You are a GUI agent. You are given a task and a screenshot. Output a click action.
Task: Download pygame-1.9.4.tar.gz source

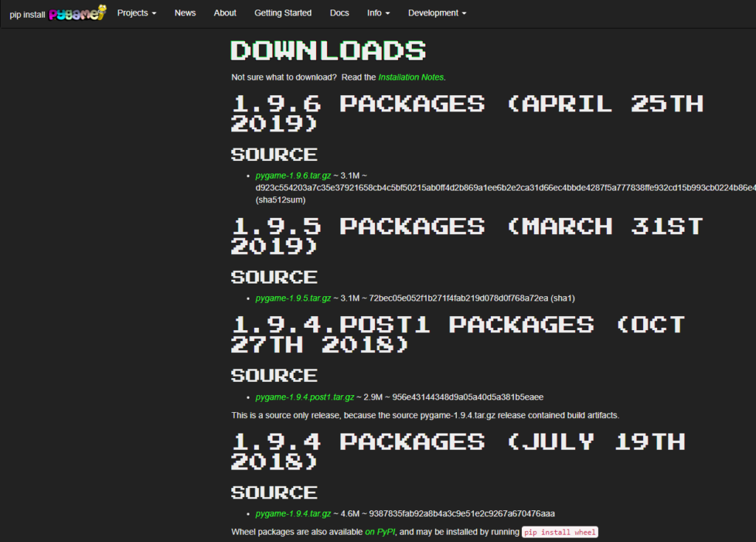[293, 513]
